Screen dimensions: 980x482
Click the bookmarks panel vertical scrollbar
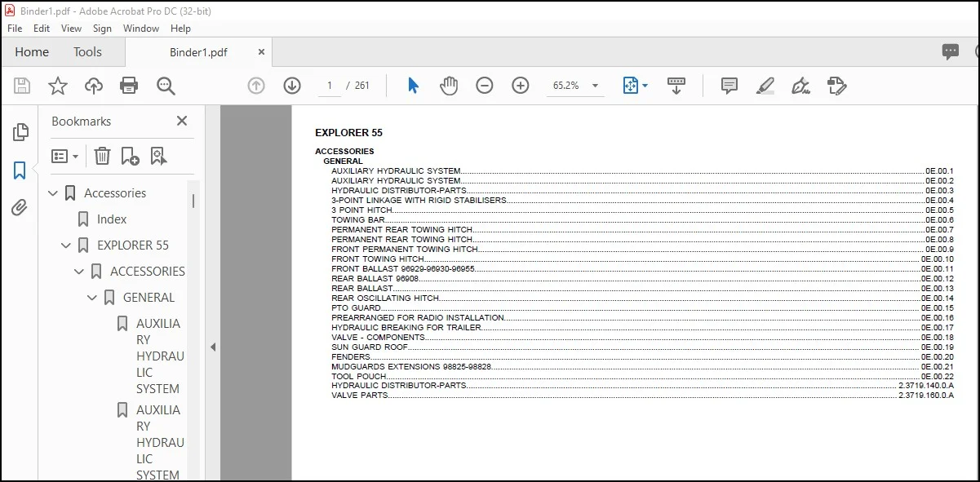(193, 200)
